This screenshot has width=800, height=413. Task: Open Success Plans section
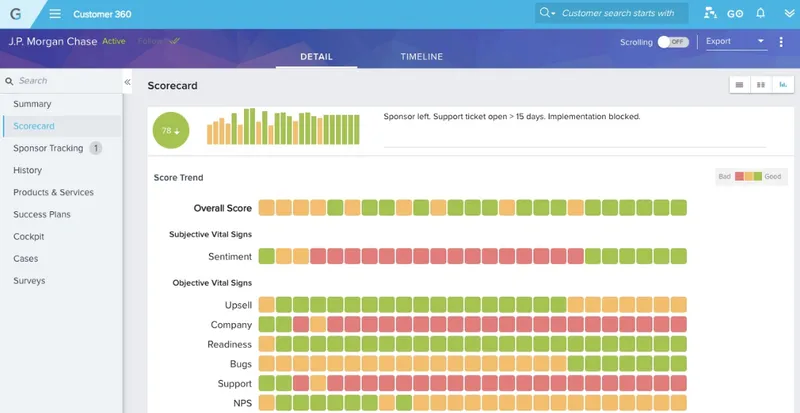point(42,214)
